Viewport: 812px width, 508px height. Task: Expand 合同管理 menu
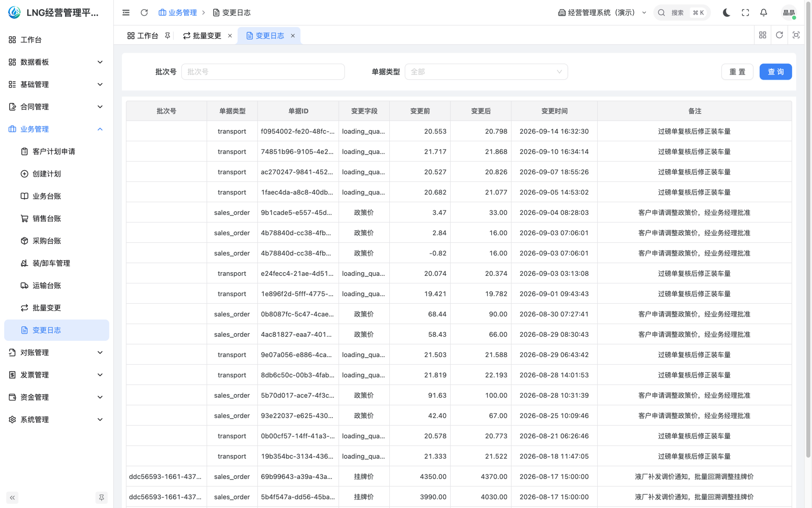click(56, 107)
